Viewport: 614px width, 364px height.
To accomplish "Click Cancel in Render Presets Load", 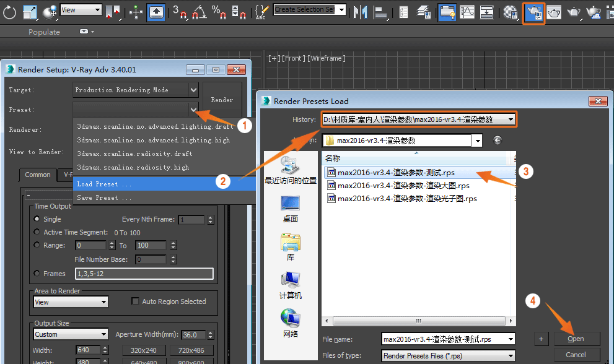I will 576,355.
